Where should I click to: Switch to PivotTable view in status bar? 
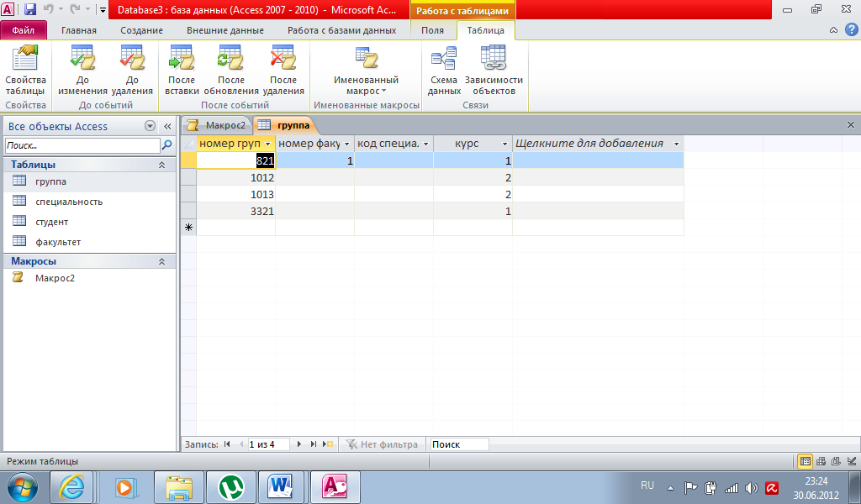(x=821, y=461)
